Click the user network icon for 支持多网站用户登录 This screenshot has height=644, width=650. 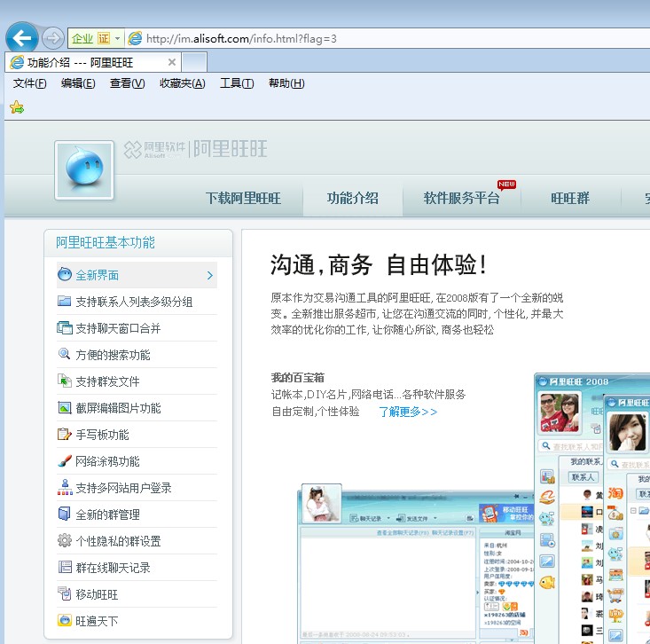tap(65, 487)
